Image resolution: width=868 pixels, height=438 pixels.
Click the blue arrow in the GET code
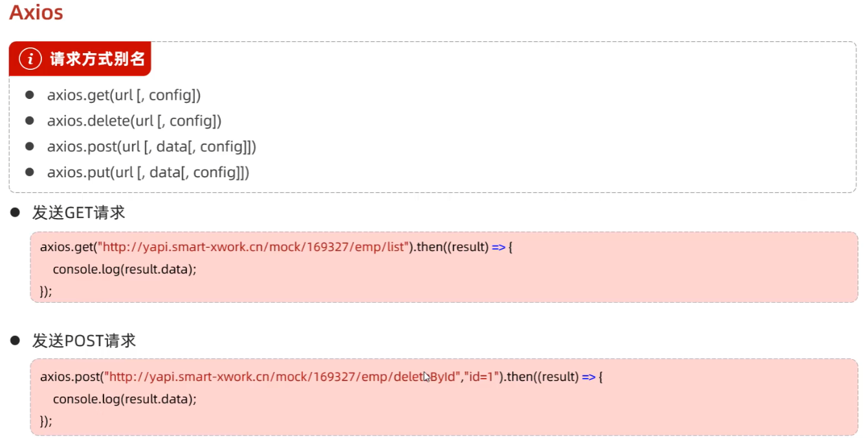[x=498, y=247]
